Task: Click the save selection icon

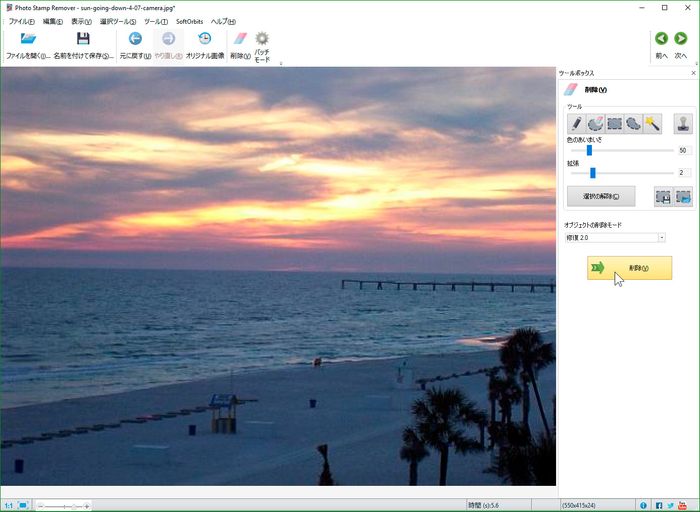Action: coord(663,197)
